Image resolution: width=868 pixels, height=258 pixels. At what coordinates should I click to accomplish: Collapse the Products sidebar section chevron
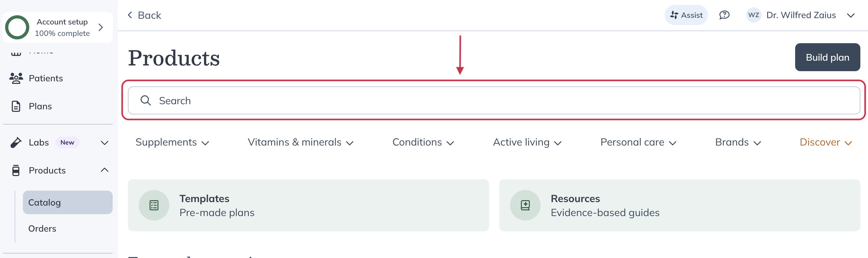click(x=104, y=170)
